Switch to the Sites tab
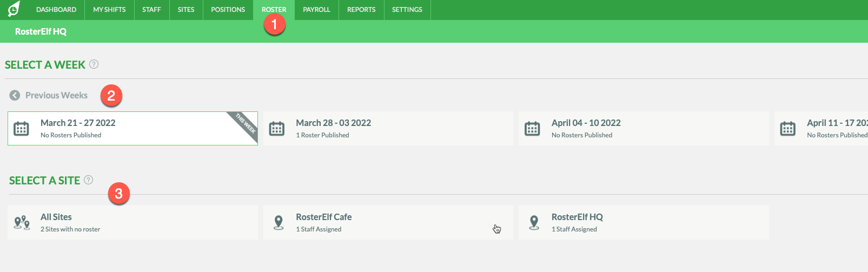This screenshot has height=272, width=868. point(186,10)
